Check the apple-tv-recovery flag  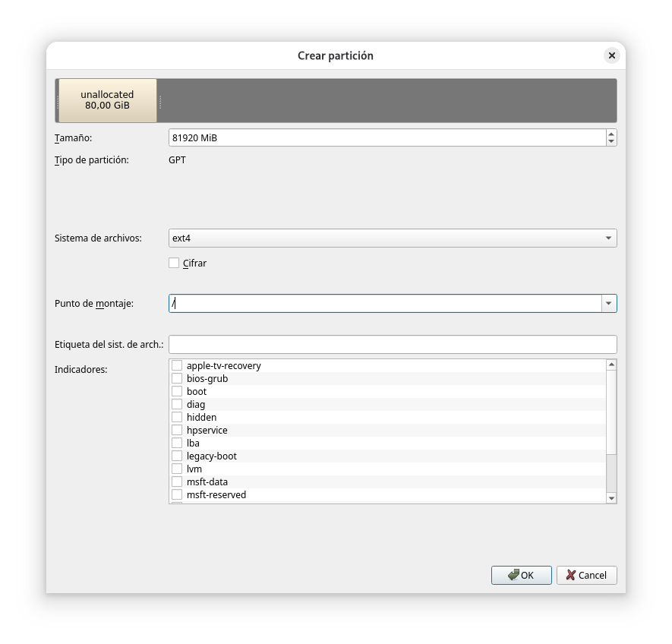tap(177, 365)
